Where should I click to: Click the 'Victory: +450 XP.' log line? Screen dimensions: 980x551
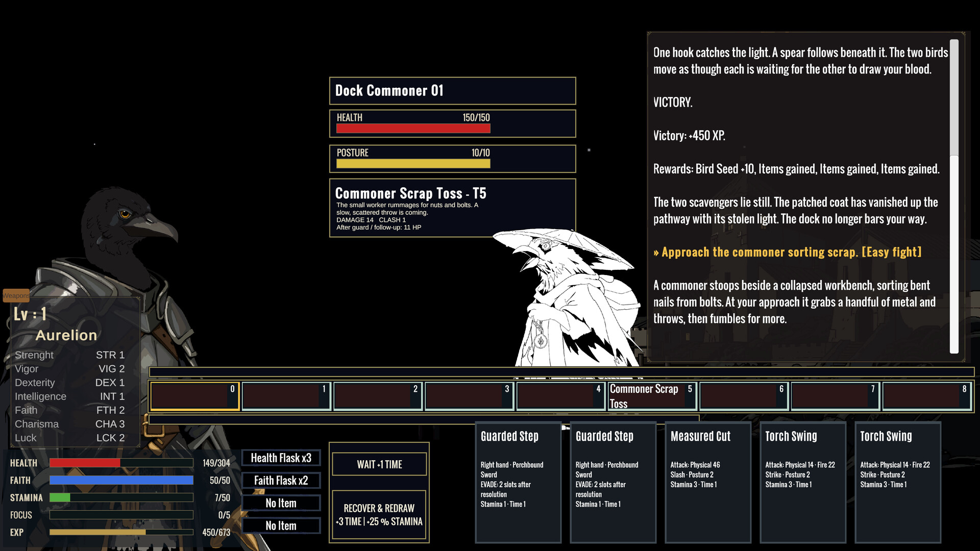click(x=689, y=136)
